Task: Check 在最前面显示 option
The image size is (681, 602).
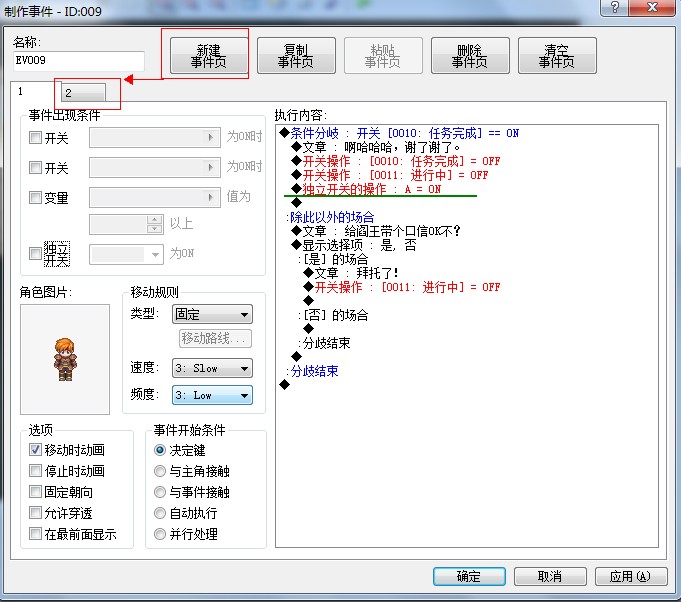Action: 35,533
